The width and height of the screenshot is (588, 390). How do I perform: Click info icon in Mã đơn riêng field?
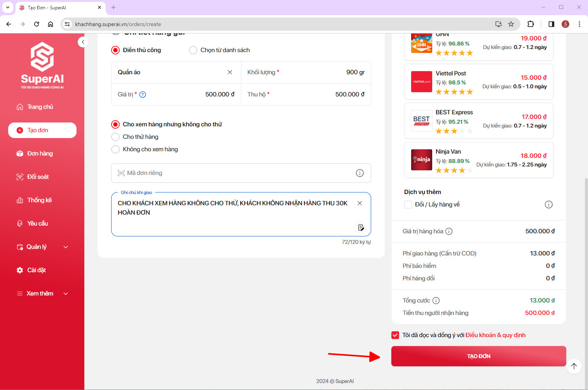pos(360,173)
